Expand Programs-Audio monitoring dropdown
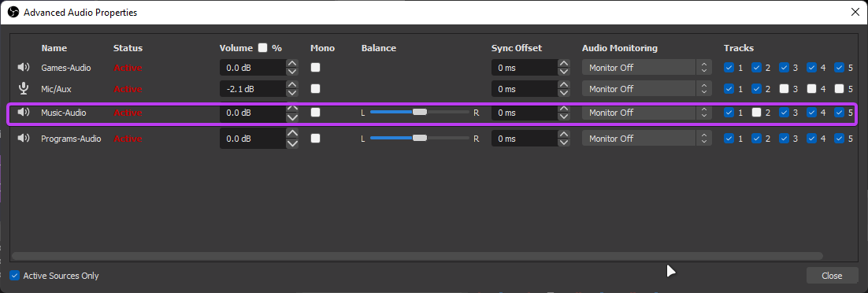The image size is (868, 293). click(647, 138)
